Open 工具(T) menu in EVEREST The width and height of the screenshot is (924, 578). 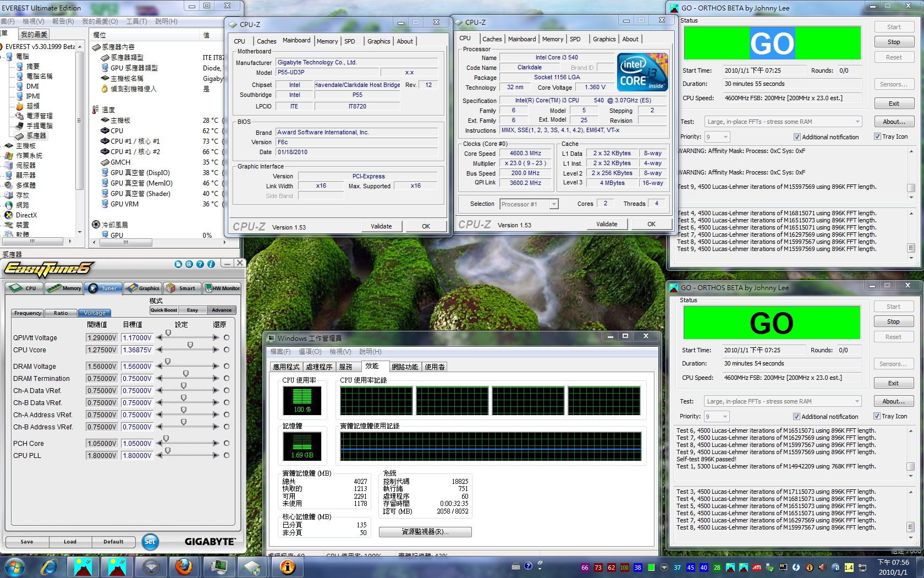coord(136,21)
